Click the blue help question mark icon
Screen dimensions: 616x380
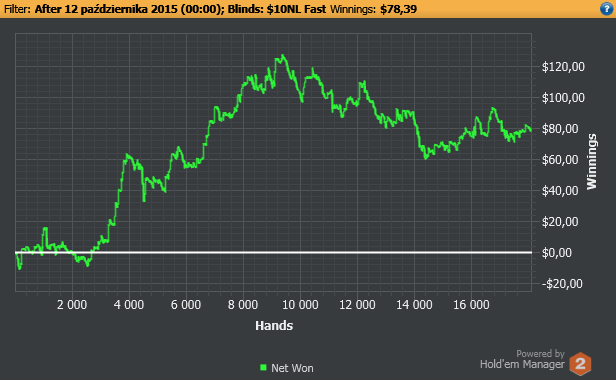(607, 9)
